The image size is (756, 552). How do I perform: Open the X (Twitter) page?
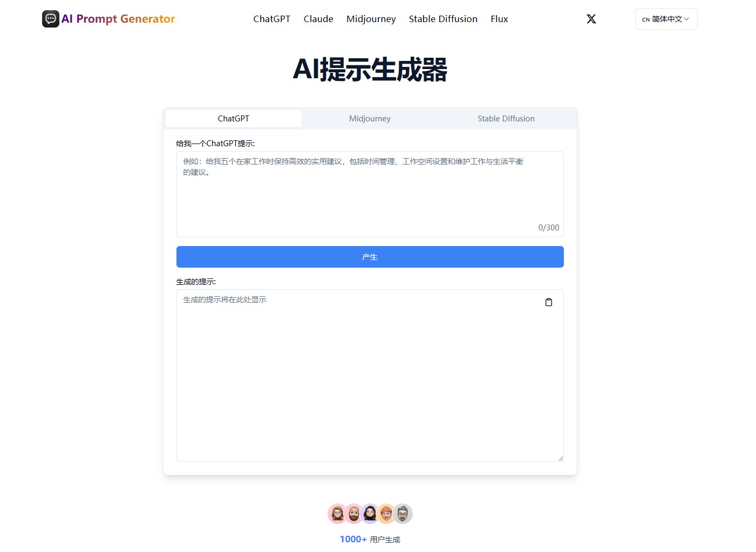[x=591, y=18]
